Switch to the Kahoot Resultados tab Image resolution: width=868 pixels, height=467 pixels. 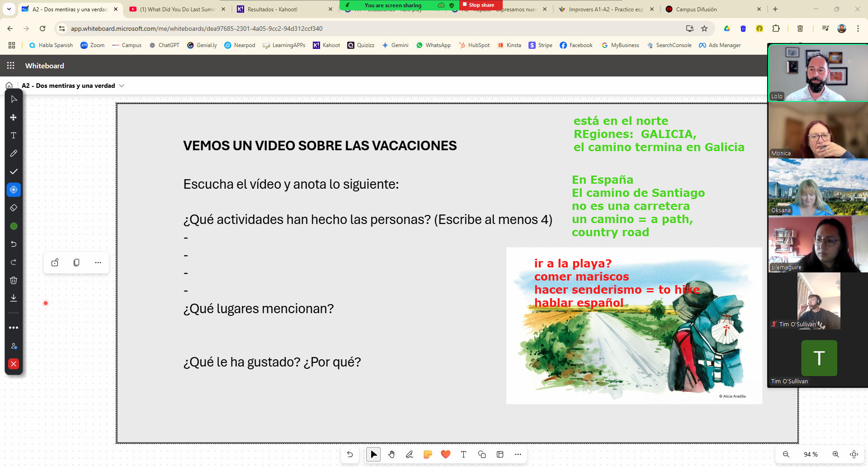pos(285,9)
